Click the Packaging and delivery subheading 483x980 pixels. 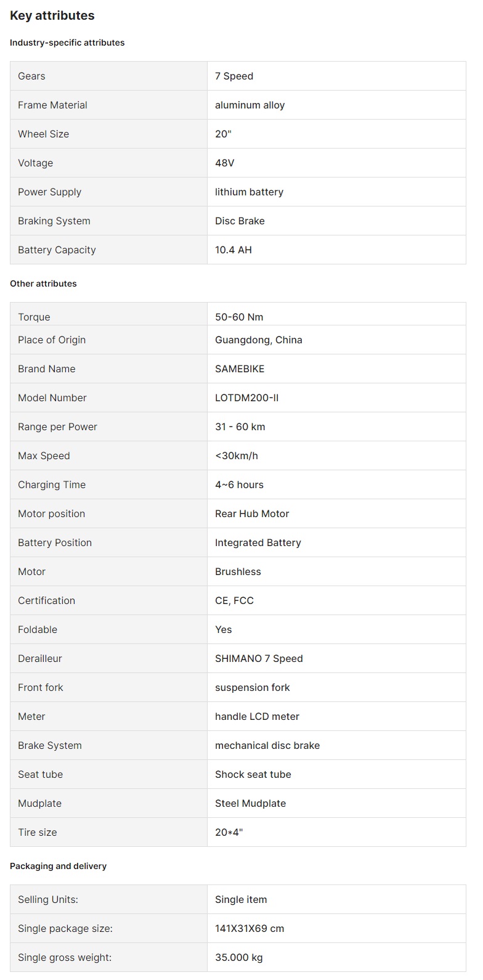(58, 866)
